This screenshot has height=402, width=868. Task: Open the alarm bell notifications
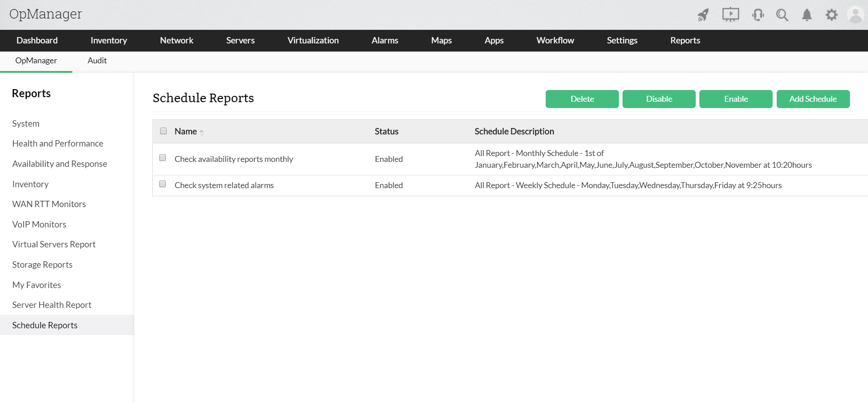(x=807, y=15)
